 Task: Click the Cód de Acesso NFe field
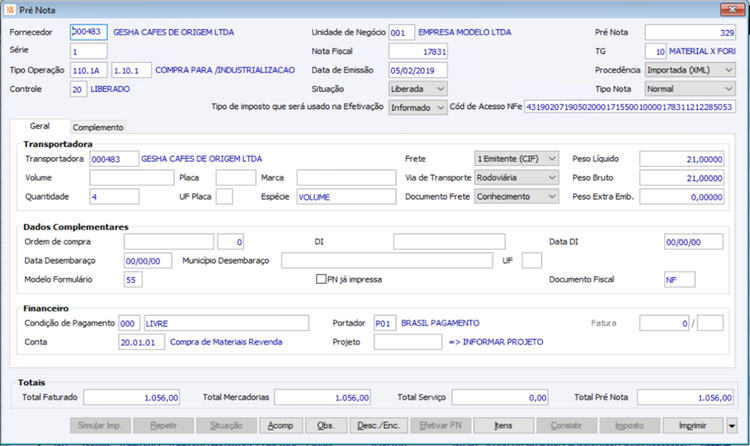pyautogui.click(x=629, y=107)
